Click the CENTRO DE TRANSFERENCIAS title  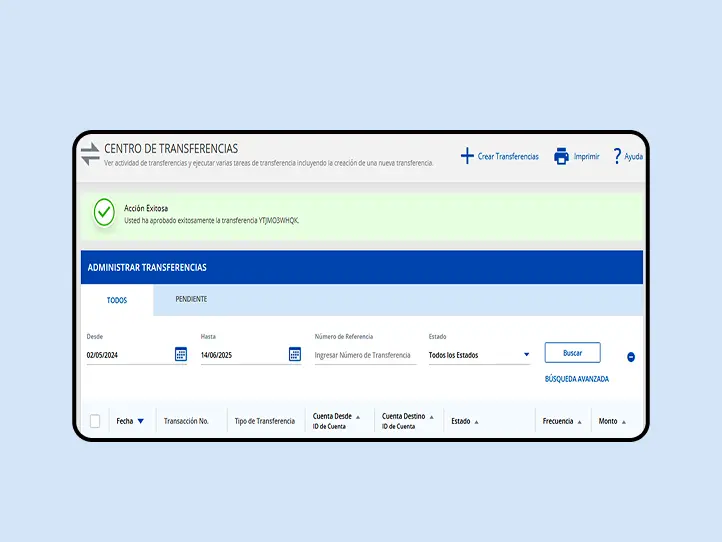(171, 148)
